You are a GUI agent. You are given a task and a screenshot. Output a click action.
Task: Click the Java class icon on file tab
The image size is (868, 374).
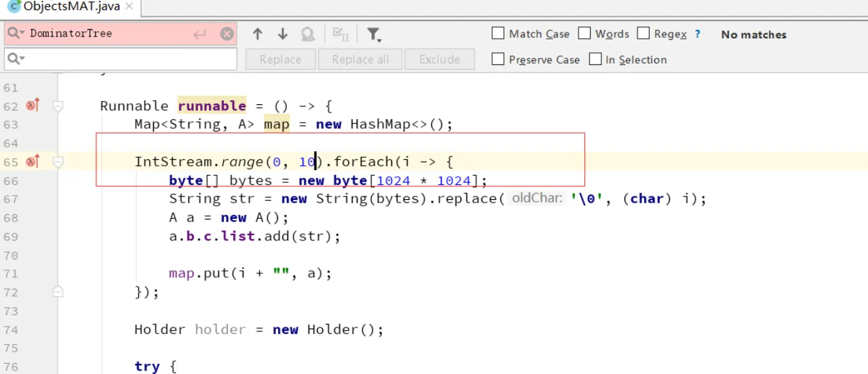pyautogui.click(x=14, y=7)
